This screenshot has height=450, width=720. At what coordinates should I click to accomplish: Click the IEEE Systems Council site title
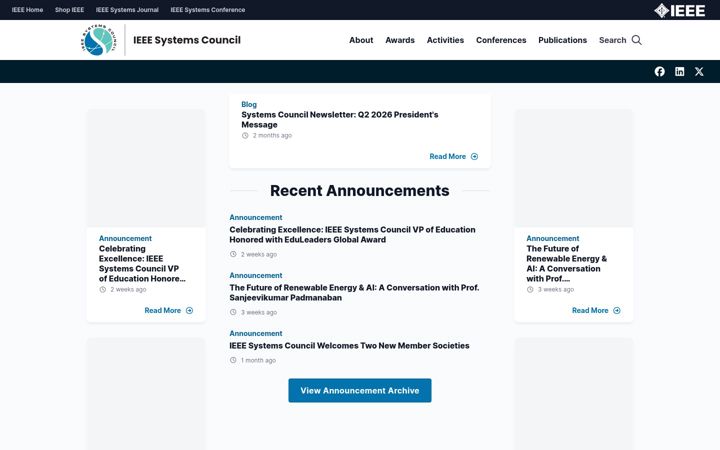click(x=187, y=40)
